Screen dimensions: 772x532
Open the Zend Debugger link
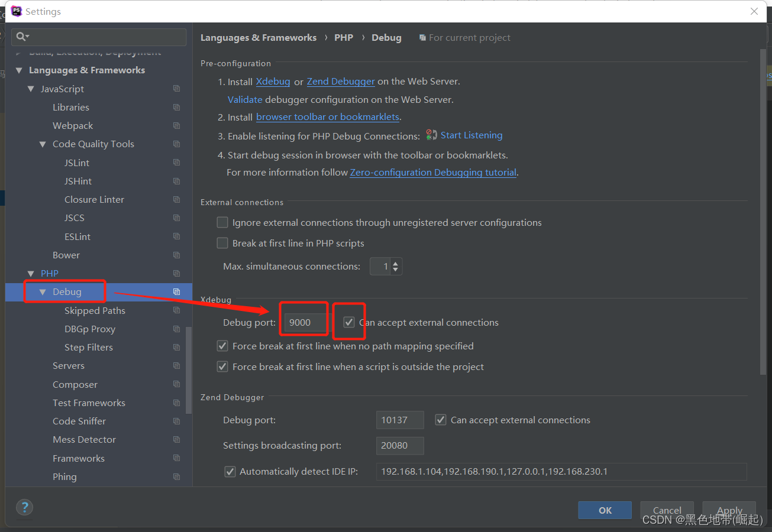(x=341, y=82)
